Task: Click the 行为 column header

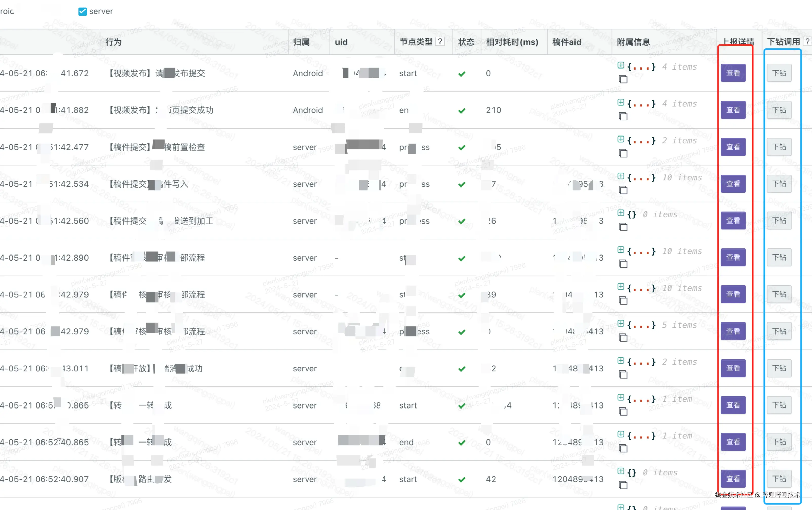Action: [x=113, y=42]
